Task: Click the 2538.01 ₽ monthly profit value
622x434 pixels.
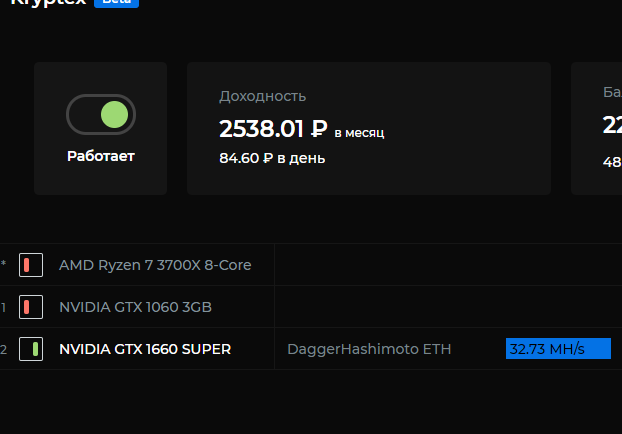Action: click(x=273, y=129)
